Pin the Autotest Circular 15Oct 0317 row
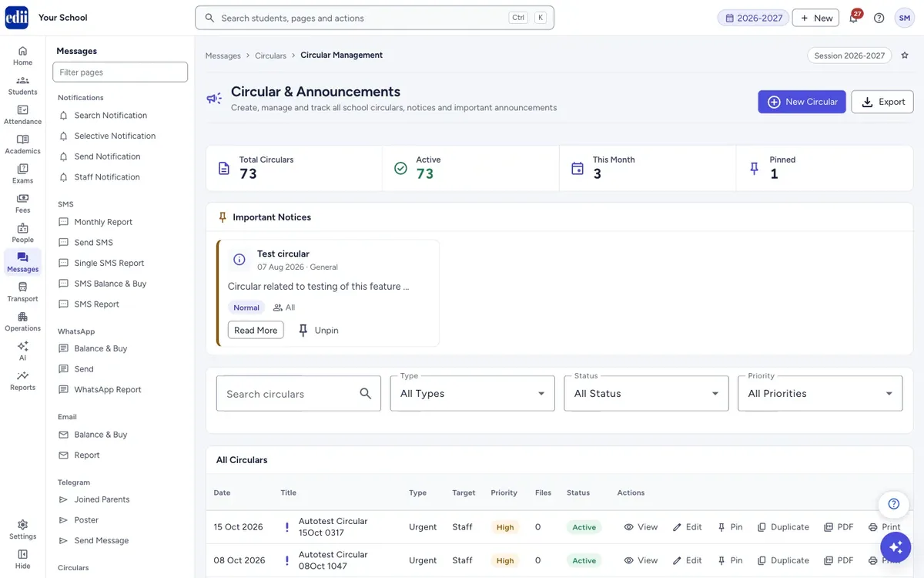 click(x=730, y=527)
